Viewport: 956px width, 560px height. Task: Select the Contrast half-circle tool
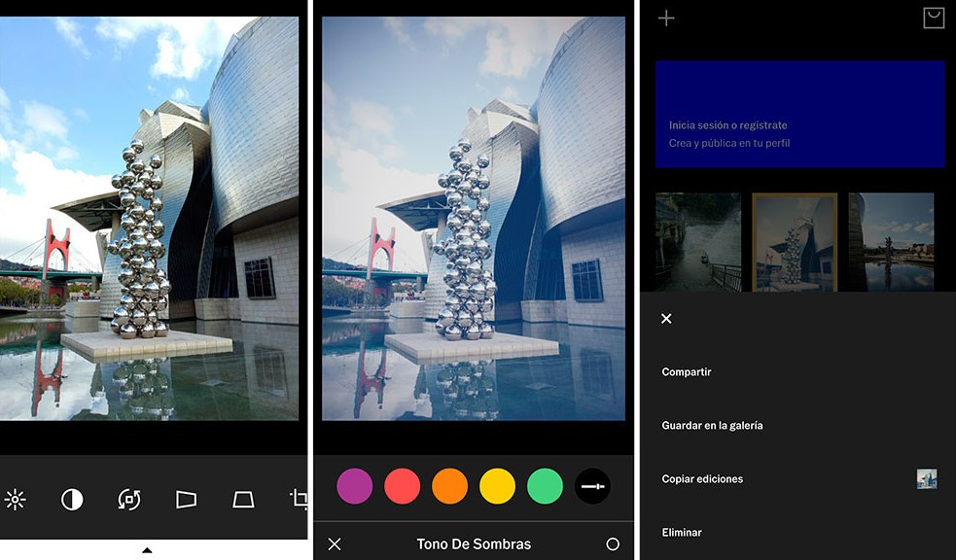pos(72,500)
